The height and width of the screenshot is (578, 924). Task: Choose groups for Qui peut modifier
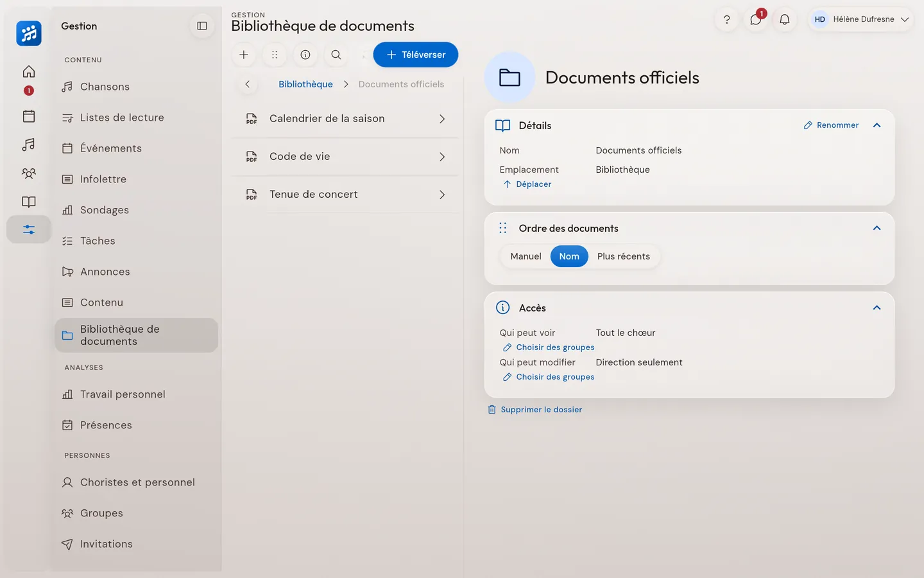(x=549, y=377)
